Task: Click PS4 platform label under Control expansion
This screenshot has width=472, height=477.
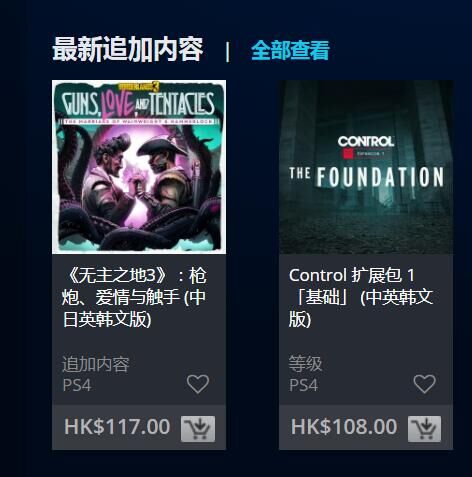Action: pyautogui.click(x=303, y=385)
